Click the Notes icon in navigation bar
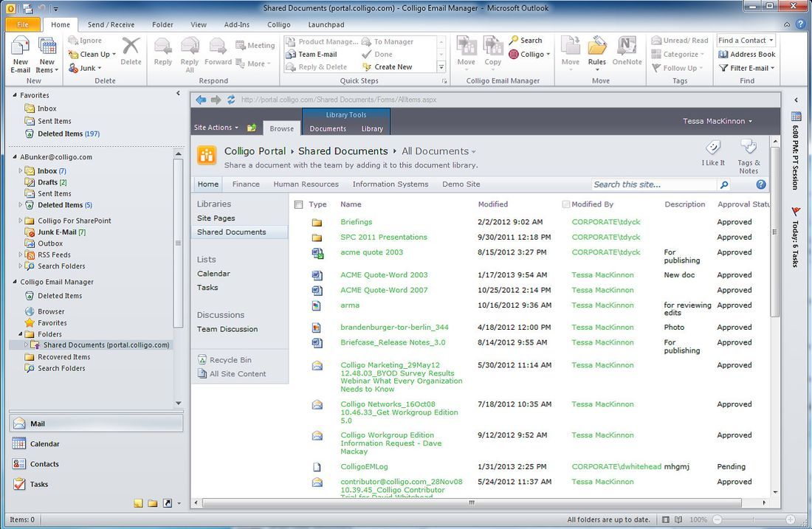Image resolution: width=812 pixels, height=529 pixels. coord(138,502)
